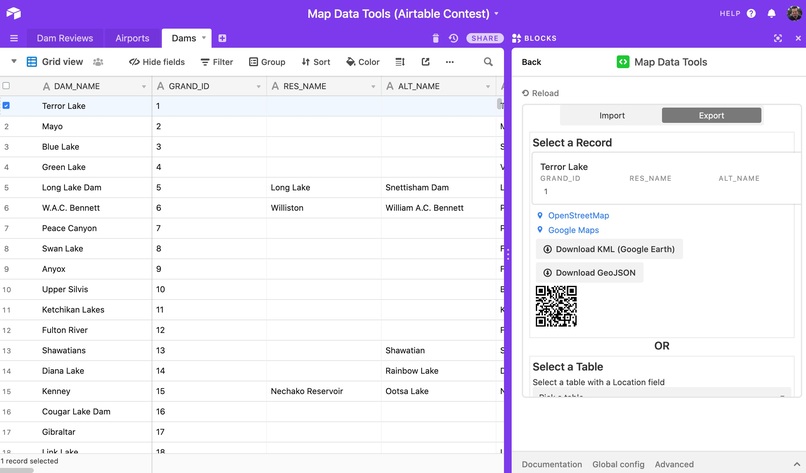This screenshot has height=473, width=806.
Task: Download GeoJSON file
Action: (590, 272)
